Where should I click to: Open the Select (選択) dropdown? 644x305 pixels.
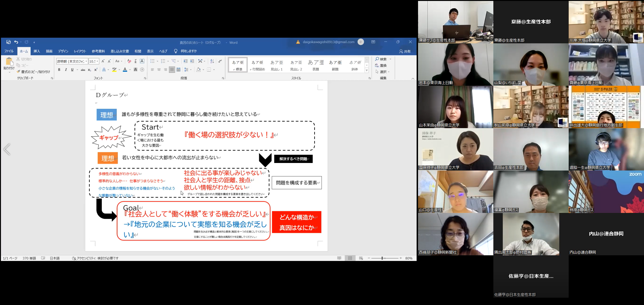pyautogui.click(x=382, y=72)
